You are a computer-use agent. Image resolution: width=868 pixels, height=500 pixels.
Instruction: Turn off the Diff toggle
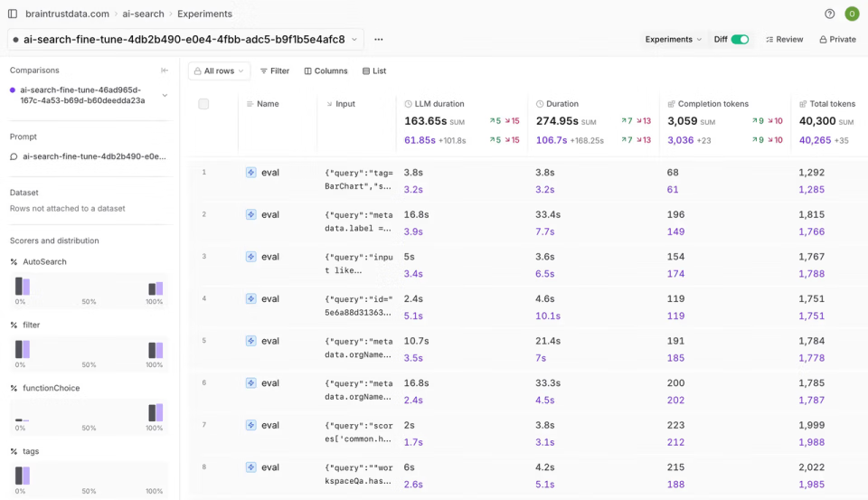740,40
